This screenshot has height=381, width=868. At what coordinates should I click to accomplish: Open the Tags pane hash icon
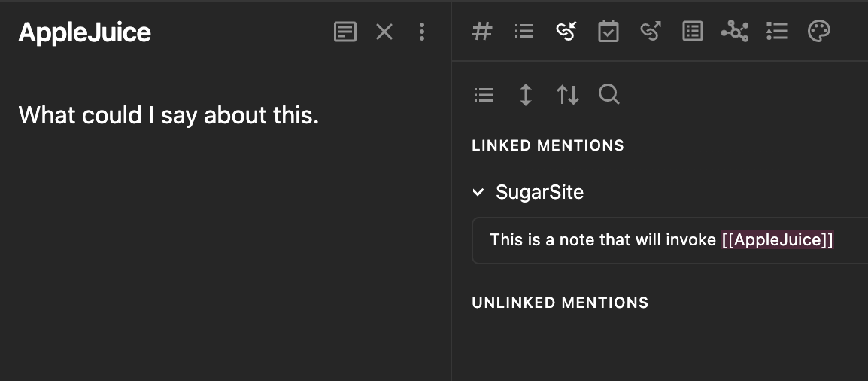point(482,31)
